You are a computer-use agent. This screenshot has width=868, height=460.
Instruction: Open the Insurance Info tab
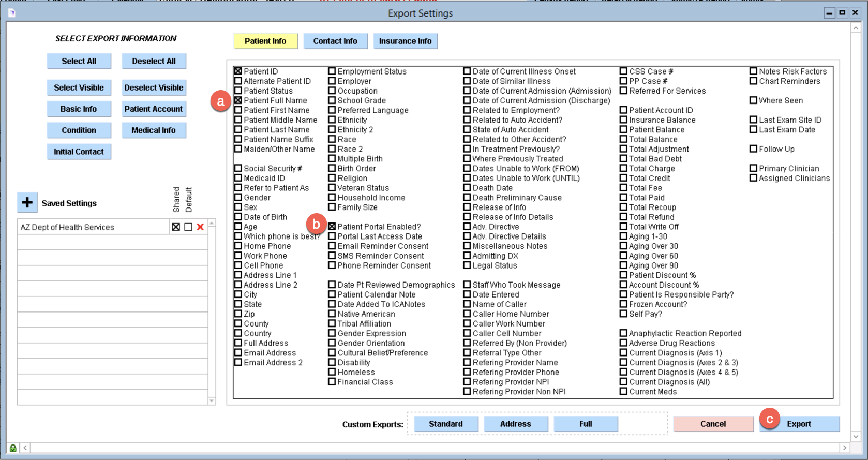406,41
